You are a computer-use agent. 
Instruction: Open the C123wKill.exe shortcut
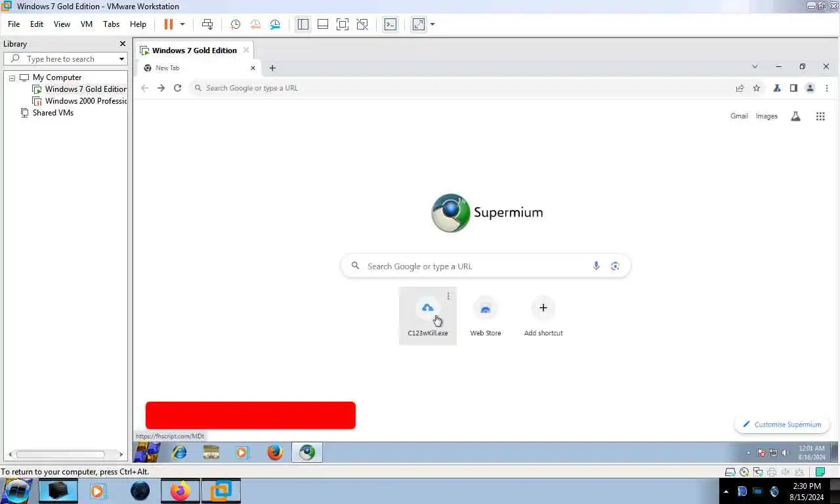[428, 316]
